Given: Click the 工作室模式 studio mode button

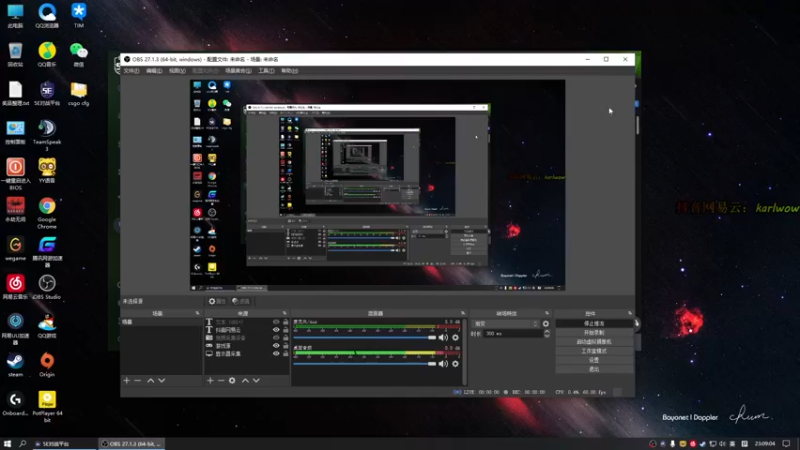Looking at the screenshot, I should click(594, 351).
